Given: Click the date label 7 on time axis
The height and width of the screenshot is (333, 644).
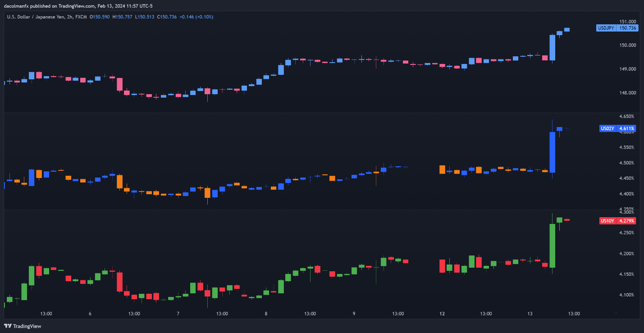Looking at the screenshot, I should pos(178,314).
